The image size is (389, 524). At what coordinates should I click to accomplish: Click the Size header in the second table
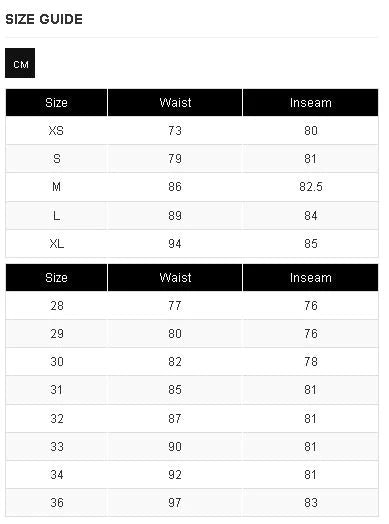[x=56, y=278]
